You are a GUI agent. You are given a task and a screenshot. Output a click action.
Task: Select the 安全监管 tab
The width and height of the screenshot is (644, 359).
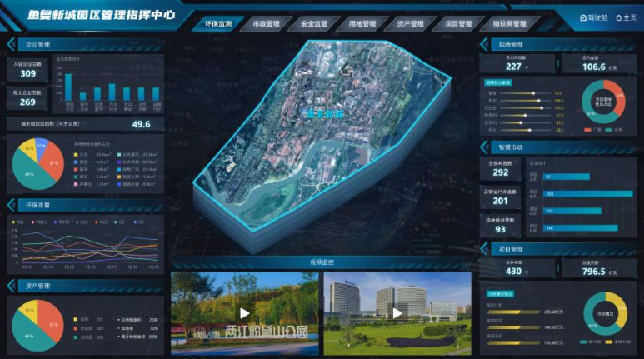pos(314,24)
